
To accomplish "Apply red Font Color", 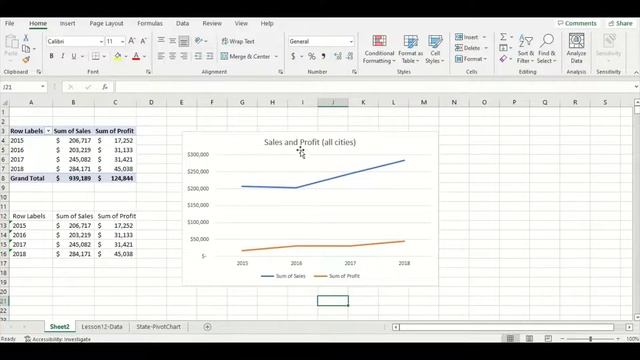I will [x=136, y=56].
